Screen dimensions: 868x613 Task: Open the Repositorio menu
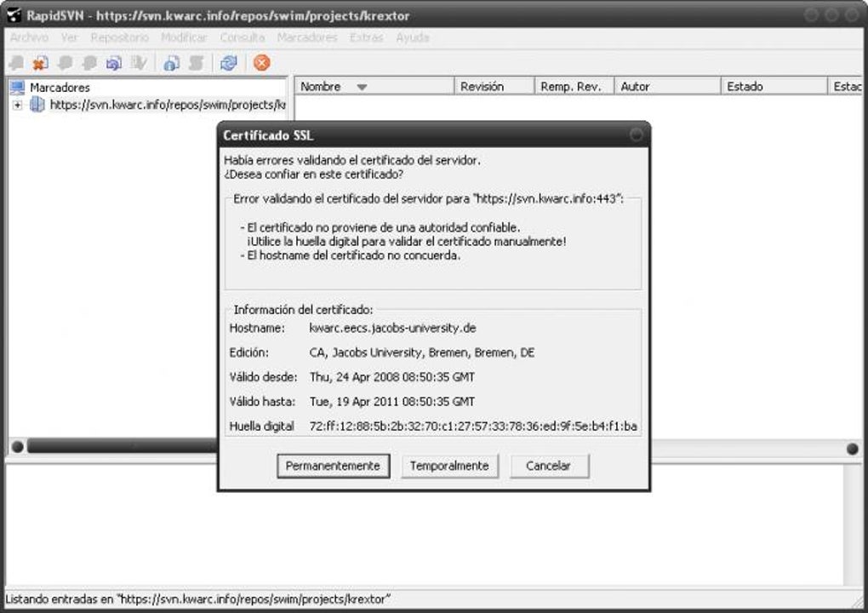tap(120, 37)
